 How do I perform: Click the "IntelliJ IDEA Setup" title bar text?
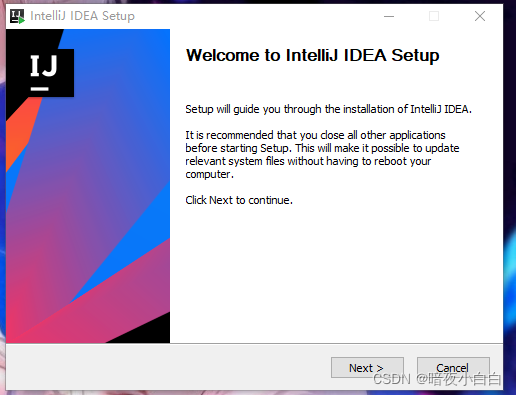point(82,16)
